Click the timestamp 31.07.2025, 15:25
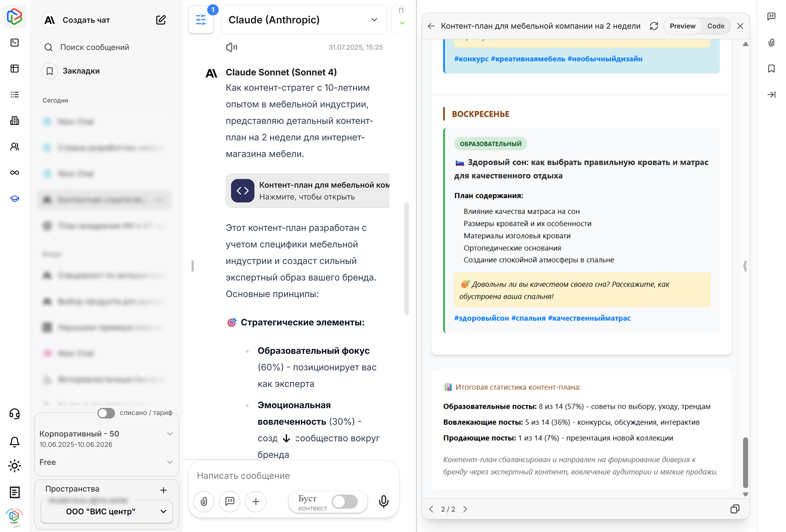Image resolution: width=786 pixels, height=532 pixels. (x=355, y=47)
